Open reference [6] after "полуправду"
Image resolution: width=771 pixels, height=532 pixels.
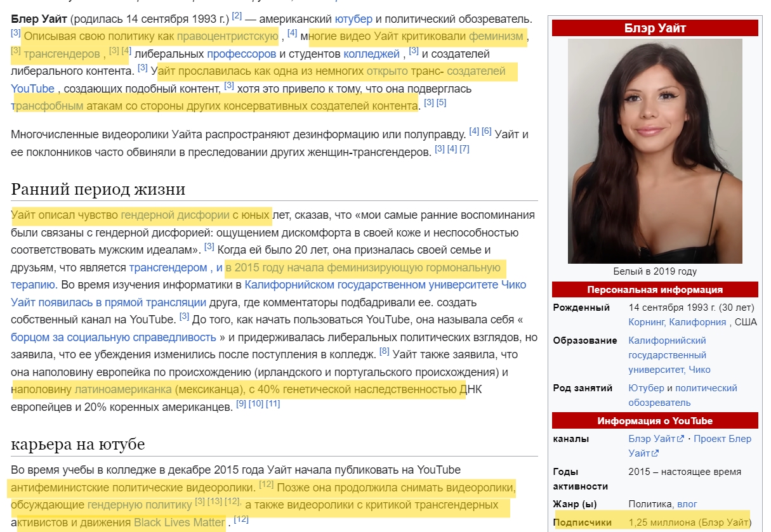pyautogui.click(x=487, y=131)
